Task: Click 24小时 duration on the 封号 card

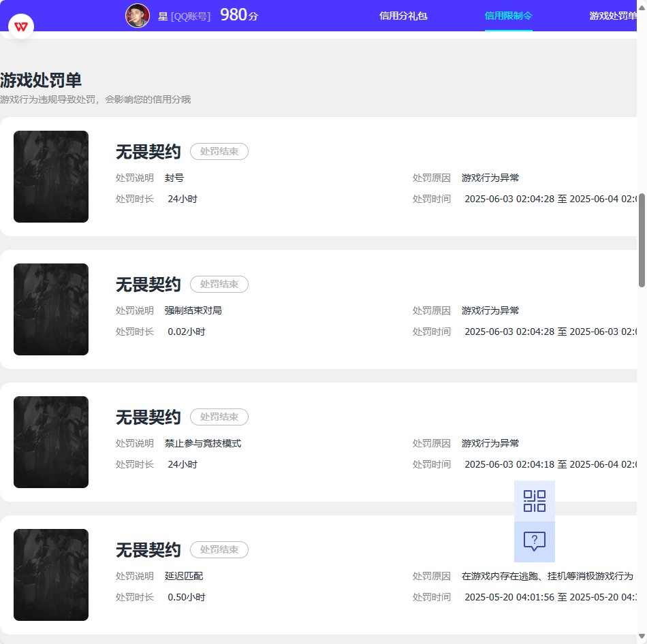Action: tap(183, 199)
